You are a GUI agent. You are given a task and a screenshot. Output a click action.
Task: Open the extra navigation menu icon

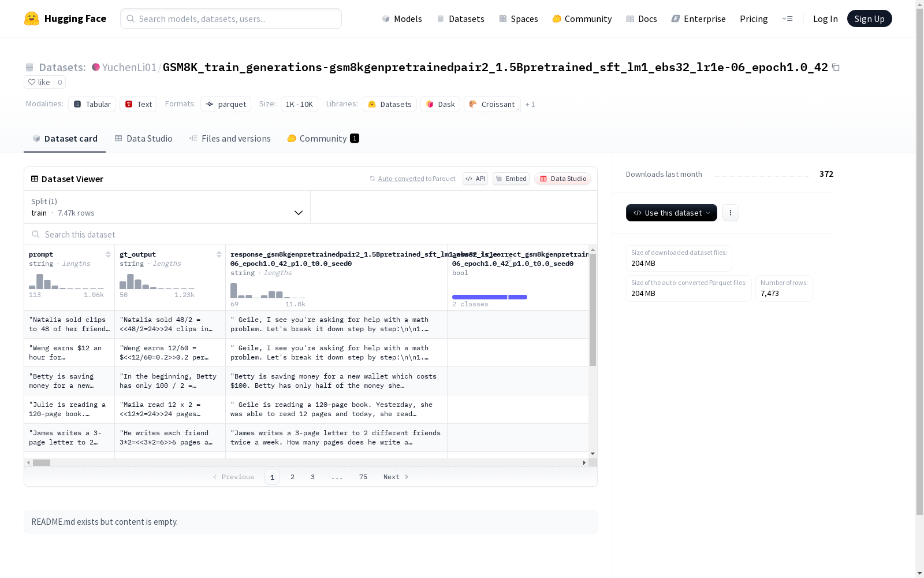(x=787, y=18)
